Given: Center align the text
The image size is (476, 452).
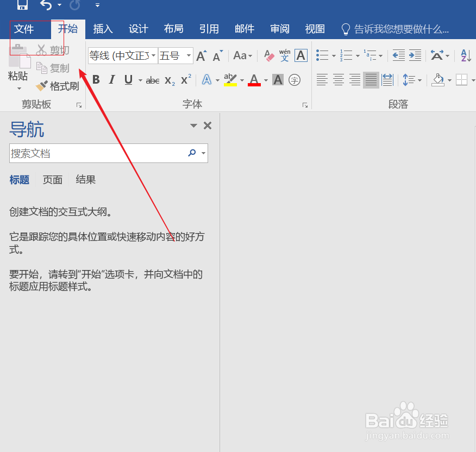Looking at the screenshot, I should (x=339, y=80).
